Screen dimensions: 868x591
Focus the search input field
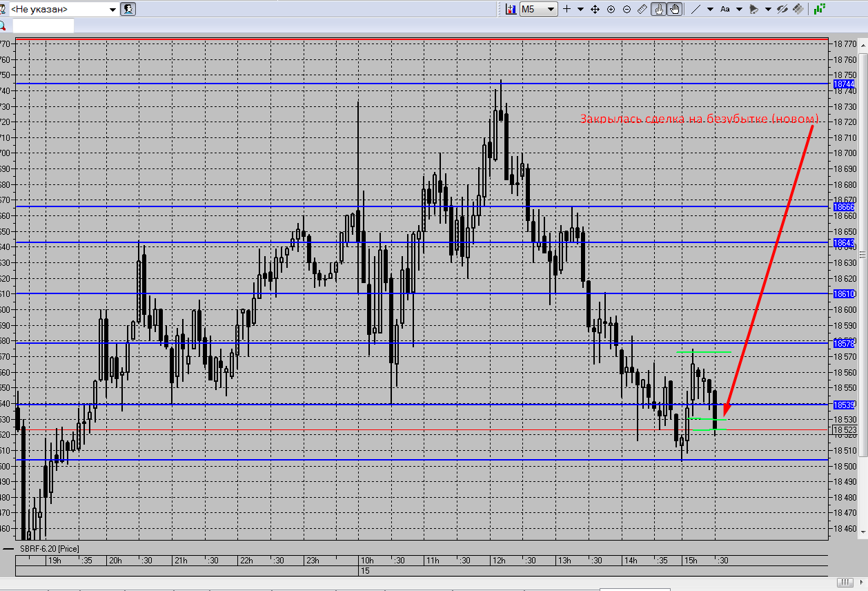click(x=43, y=26)
